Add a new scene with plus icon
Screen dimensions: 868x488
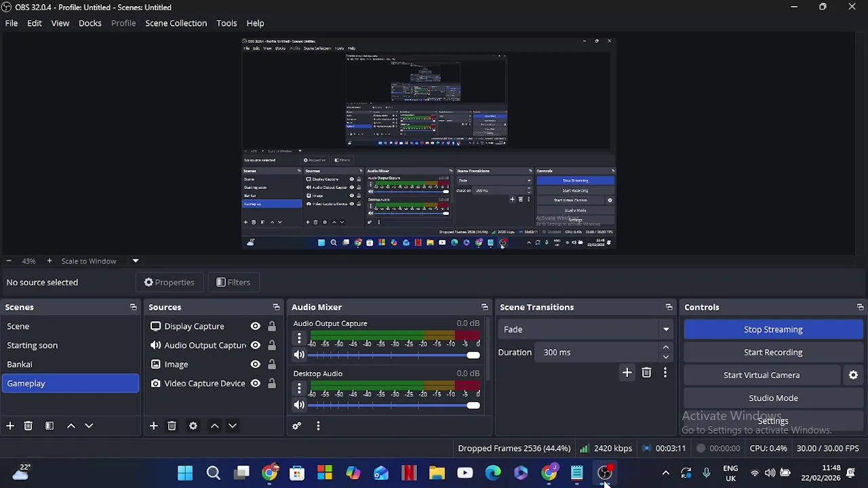tap(10, 426)
